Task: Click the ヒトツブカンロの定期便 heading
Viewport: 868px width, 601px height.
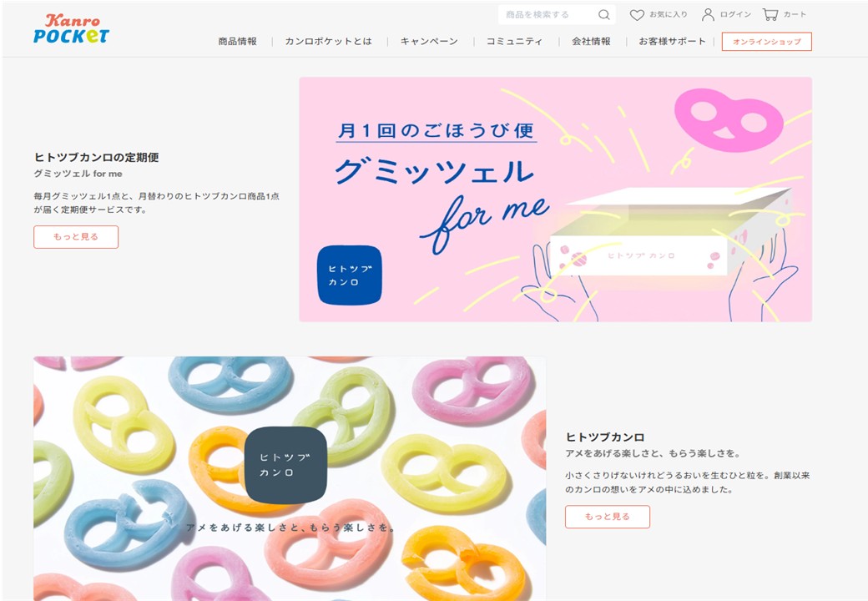Action: click(x=96, y=158)
